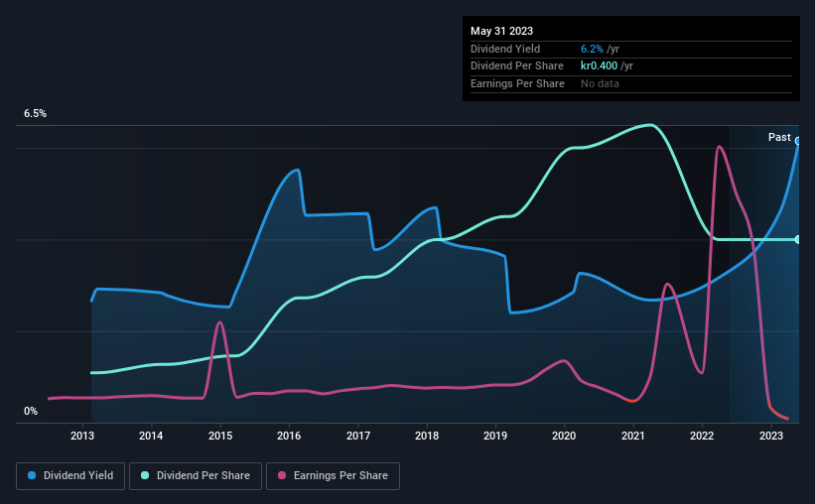Viewport: 815px width, 504px height.
Task: Select the 2019 label on the time axis
Action: point(495,436)
